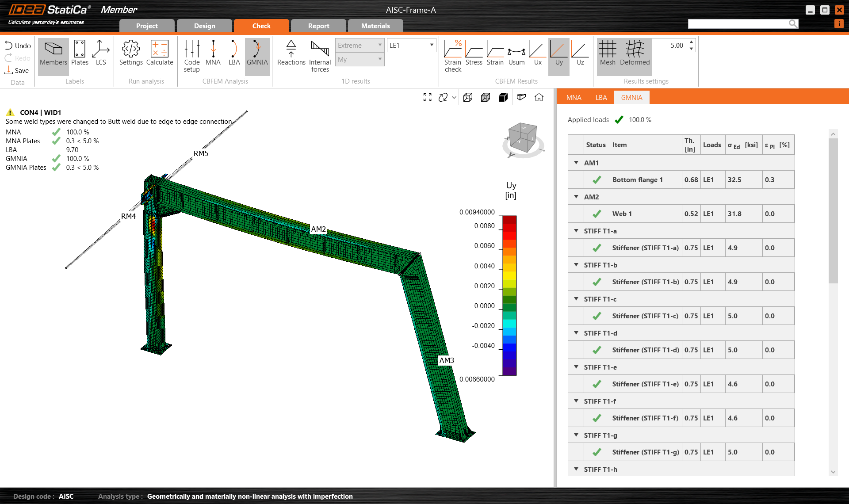Switch to the Report tab
Viewport: 849px width, 504px height.
click(318, 26)
